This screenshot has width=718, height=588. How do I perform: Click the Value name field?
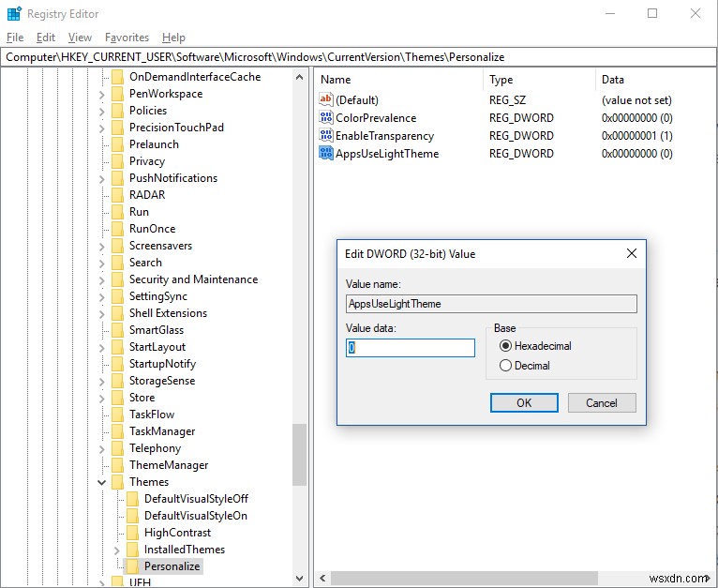click(491, 304)
